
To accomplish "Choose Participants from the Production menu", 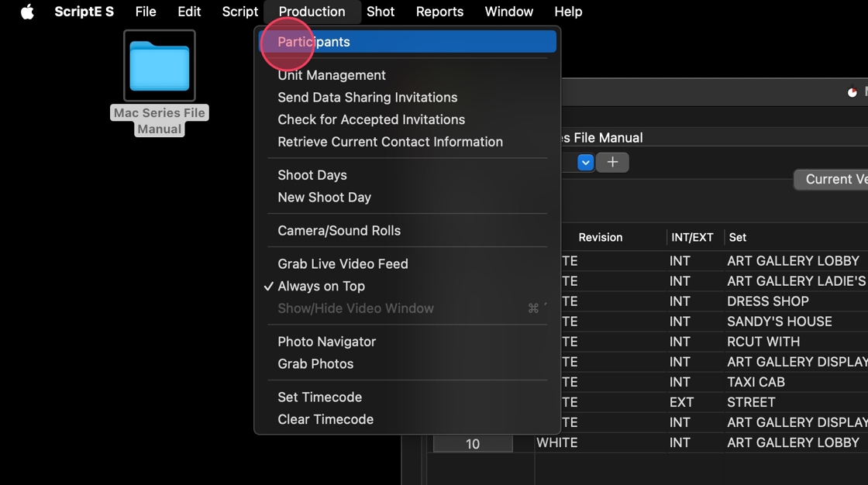I will (x=314, y=42).
